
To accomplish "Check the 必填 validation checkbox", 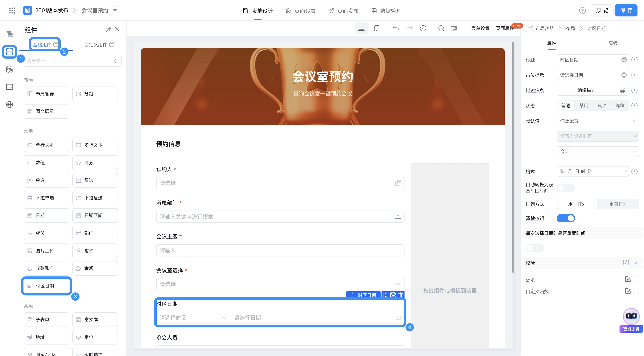I will click(x=636, y=279).
